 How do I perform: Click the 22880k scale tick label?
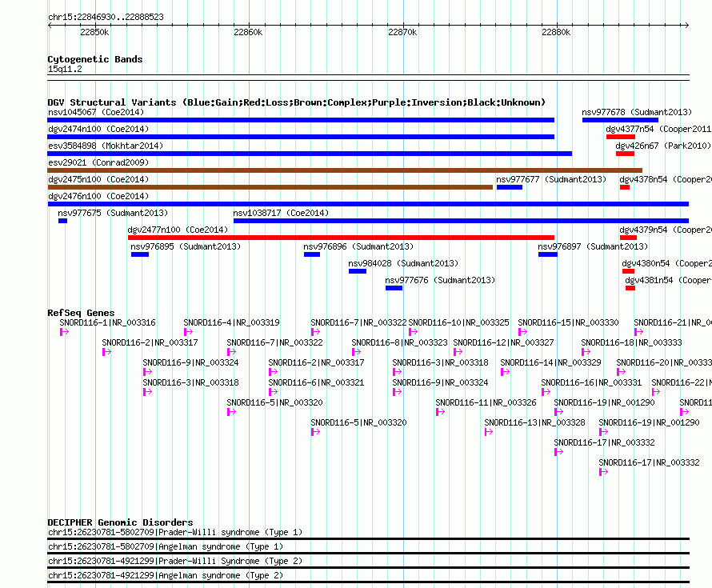point(556,32)
